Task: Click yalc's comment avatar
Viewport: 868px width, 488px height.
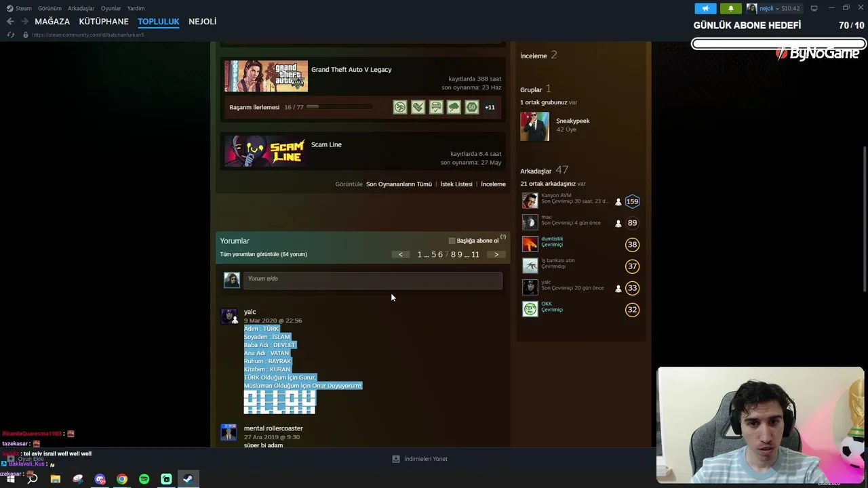Action: point(229,317)
